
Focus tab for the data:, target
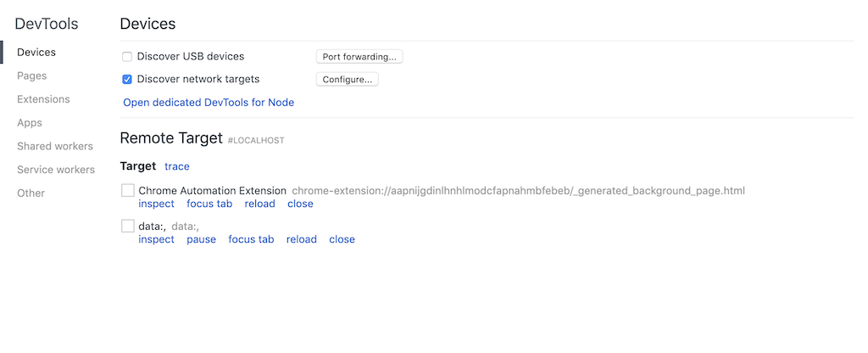click(251, 238)
